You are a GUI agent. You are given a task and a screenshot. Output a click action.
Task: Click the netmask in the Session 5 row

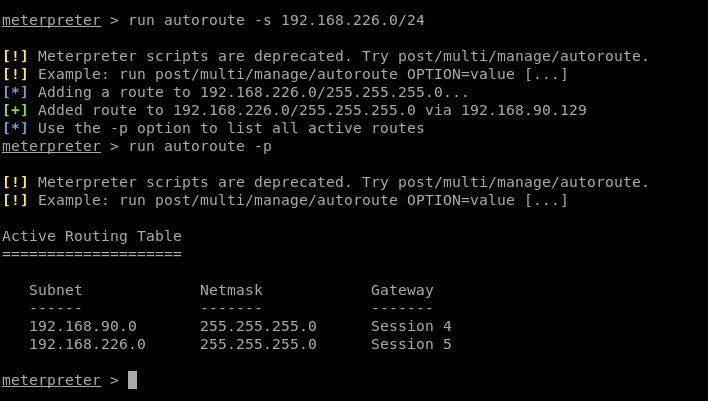[258, 344]
